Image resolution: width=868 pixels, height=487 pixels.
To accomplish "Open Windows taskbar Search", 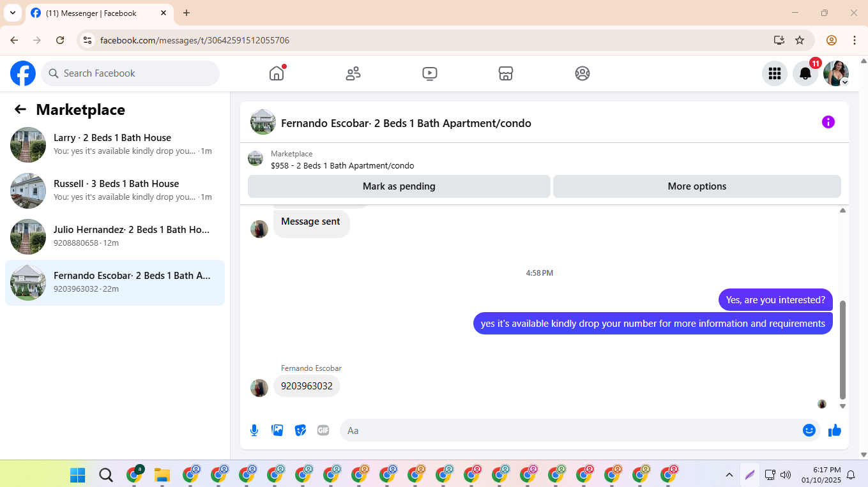I will tap(106, 475).
